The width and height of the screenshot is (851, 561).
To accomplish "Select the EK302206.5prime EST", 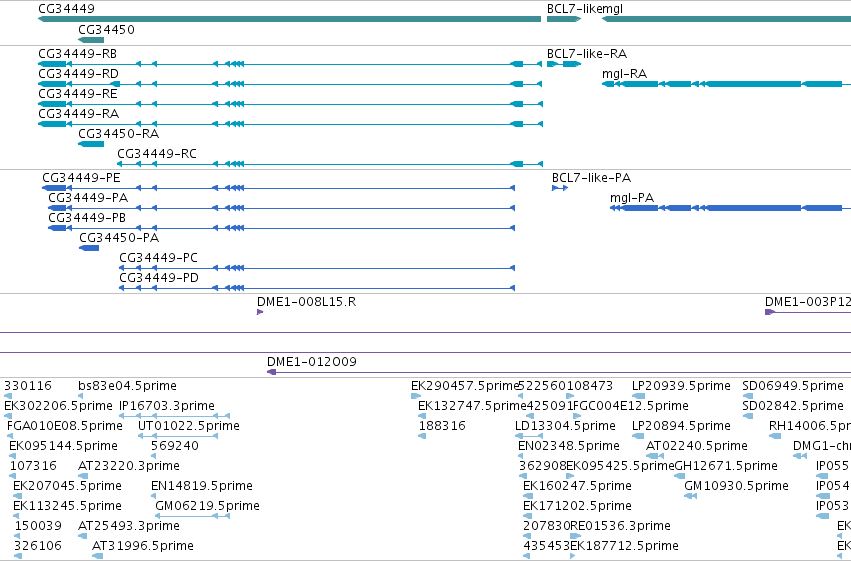I will 58,406.
